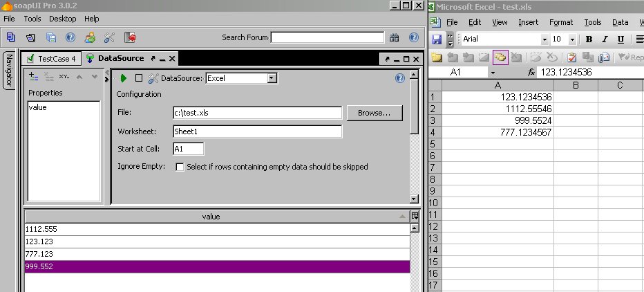
Task: Click the help icon right of the binoculars
Action: click(x=414, y=37)
